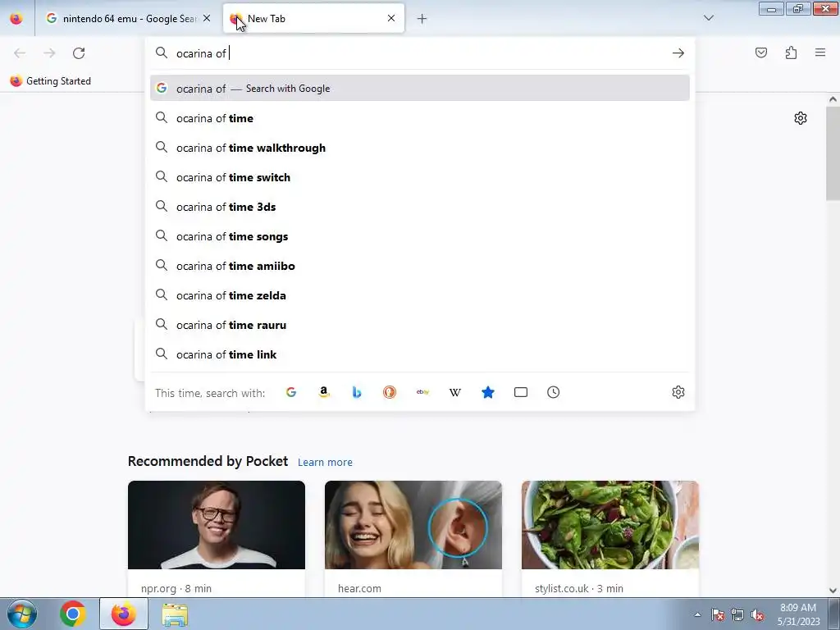The image size is (840, 630).
Task: Click the vertical scrollbar thumb
Action: pos(833,153)
